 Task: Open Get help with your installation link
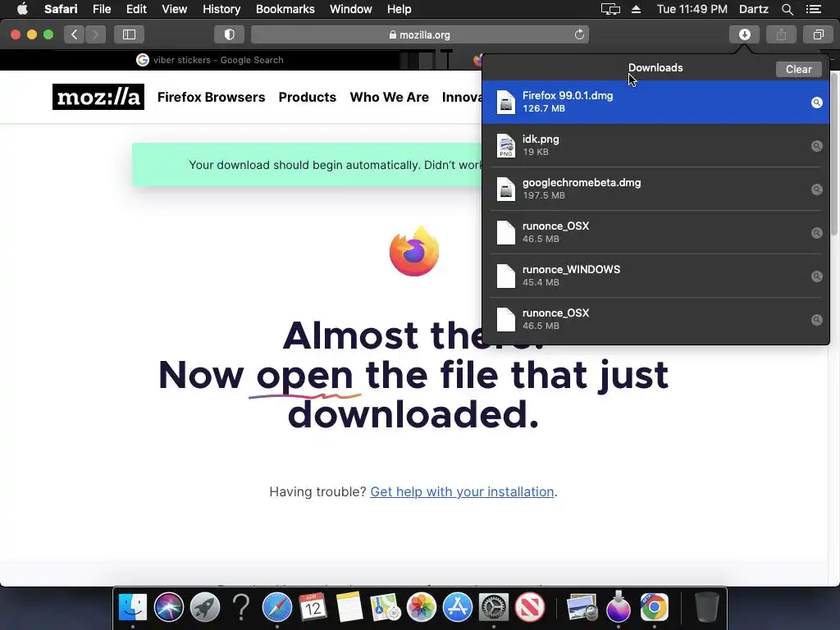(462, 492)
